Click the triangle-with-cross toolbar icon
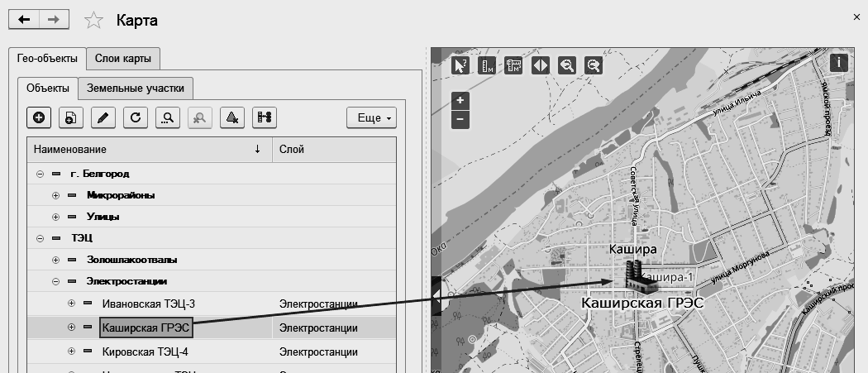868x373 pixels. (232, 117)
